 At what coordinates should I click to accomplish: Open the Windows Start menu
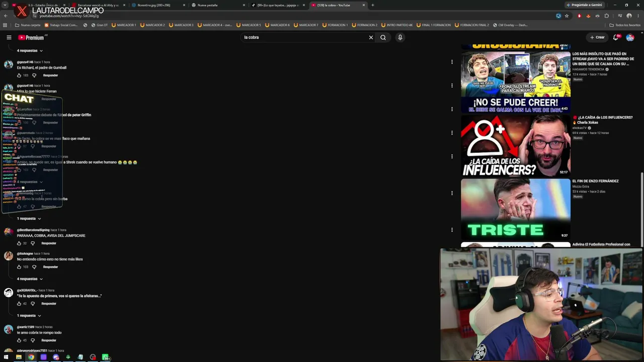(6, 357)
